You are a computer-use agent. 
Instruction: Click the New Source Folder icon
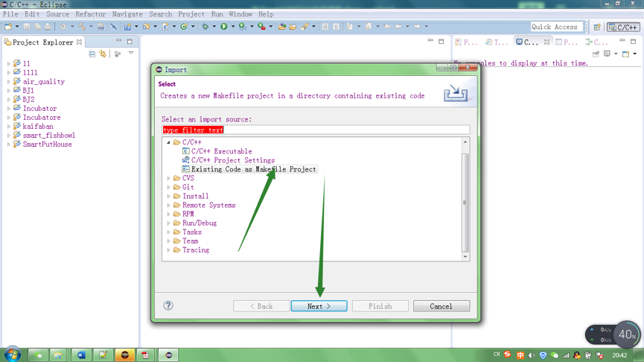[146, 27]
